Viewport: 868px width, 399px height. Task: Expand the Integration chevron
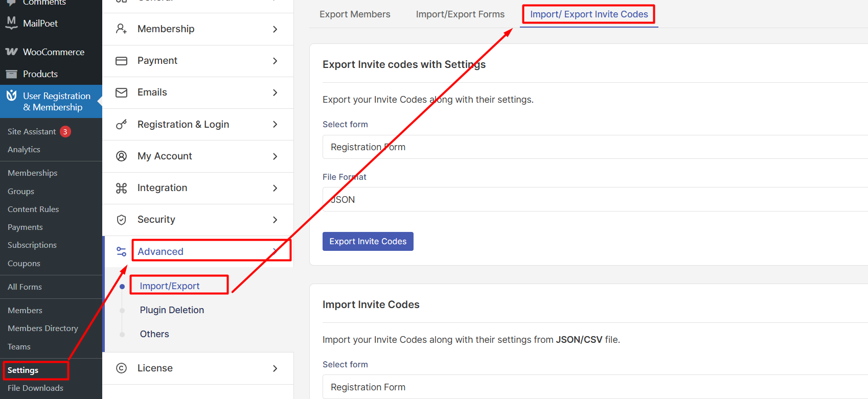click(275, 188)
